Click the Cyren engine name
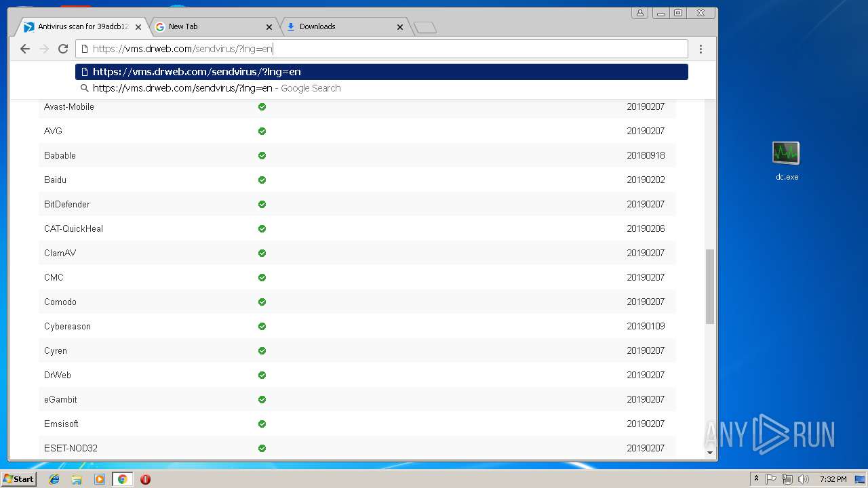The image size is (868, 488). pyautogui.click(x=56, y=350)
